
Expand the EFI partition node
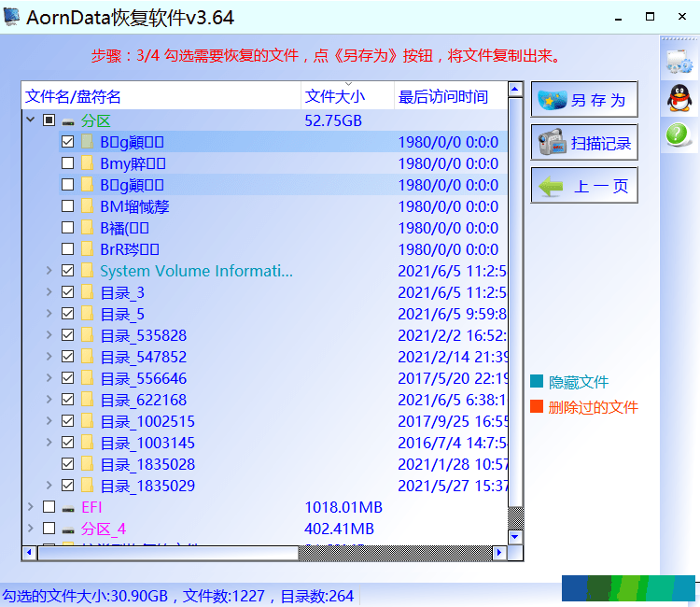(x=31, y=506)
